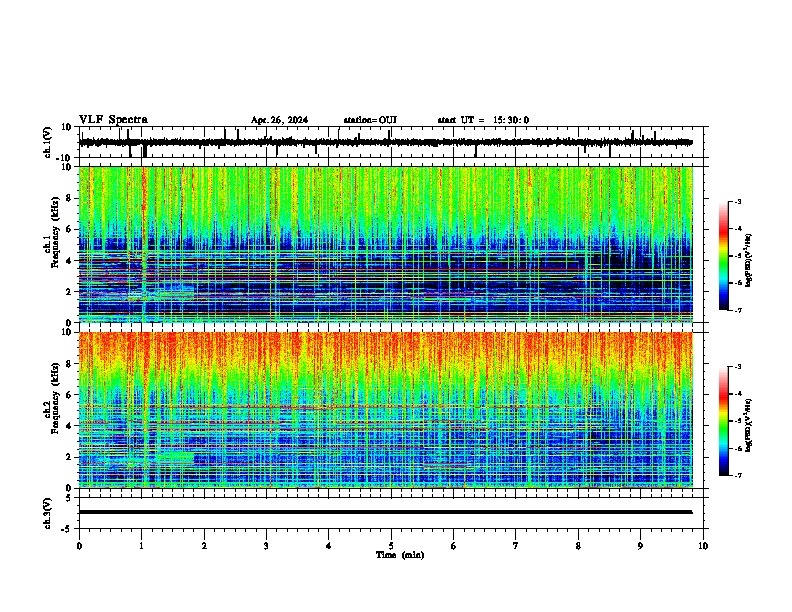Image resolution: width=792 pixels, height=612 pixels.
Task: Select the "ch.3(V)" axis label
Action: tap(48, 513)
